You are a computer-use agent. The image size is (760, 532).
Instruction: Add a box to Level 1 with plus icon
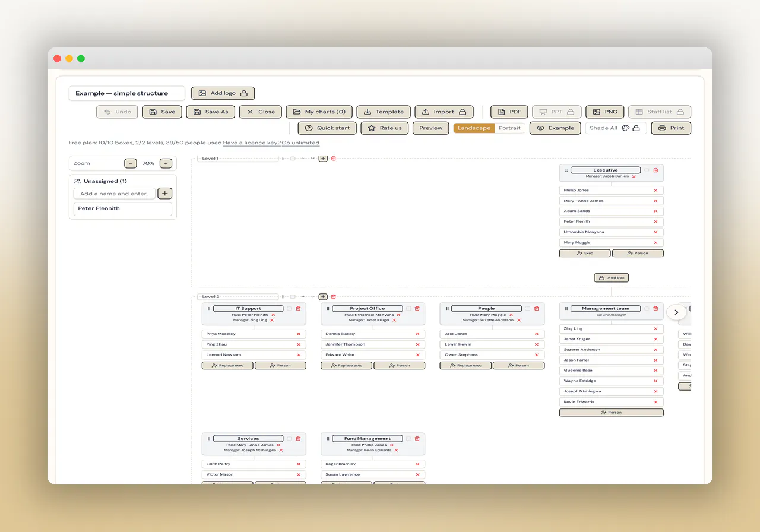[323, 159]
